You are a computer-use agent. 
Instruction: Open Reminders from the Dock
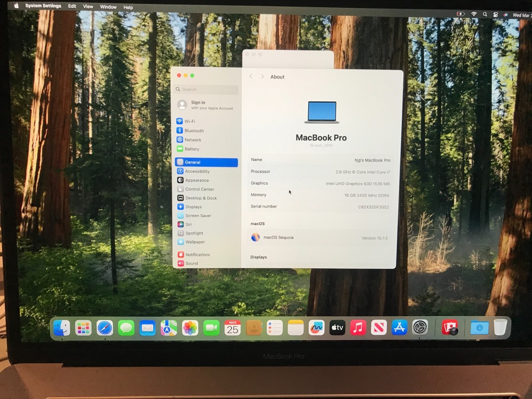click(275, 328)
